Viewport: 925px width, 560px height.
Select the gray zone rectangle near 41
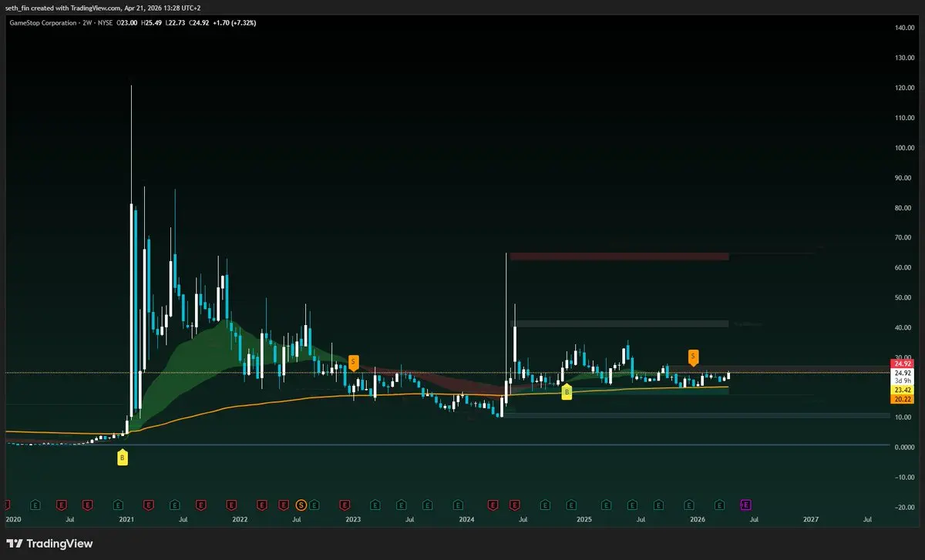[x=619, y=324]
